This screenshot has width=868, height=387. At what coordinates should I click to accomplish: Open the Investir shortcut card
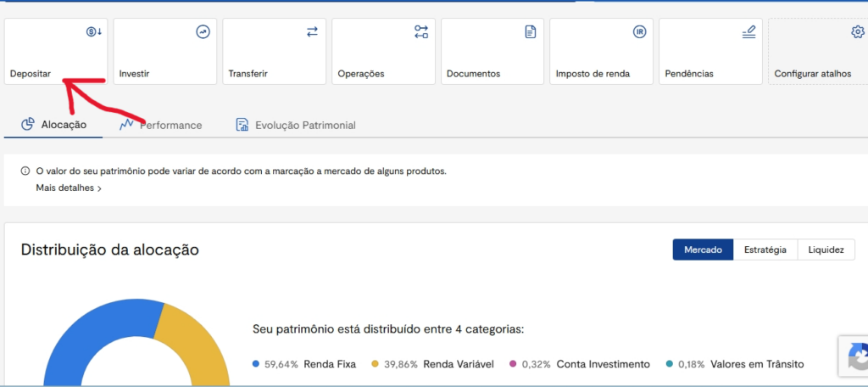pos(165,52)
